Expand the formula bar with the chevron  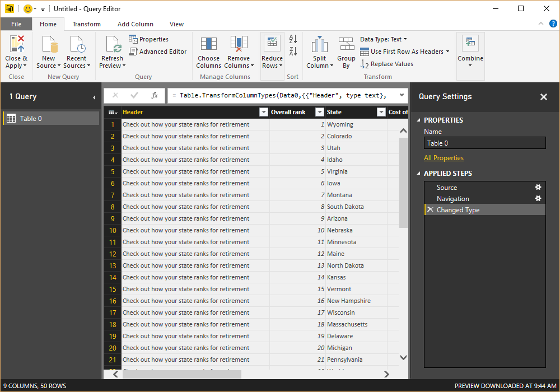pyautogui.click(x=402, y=95)
